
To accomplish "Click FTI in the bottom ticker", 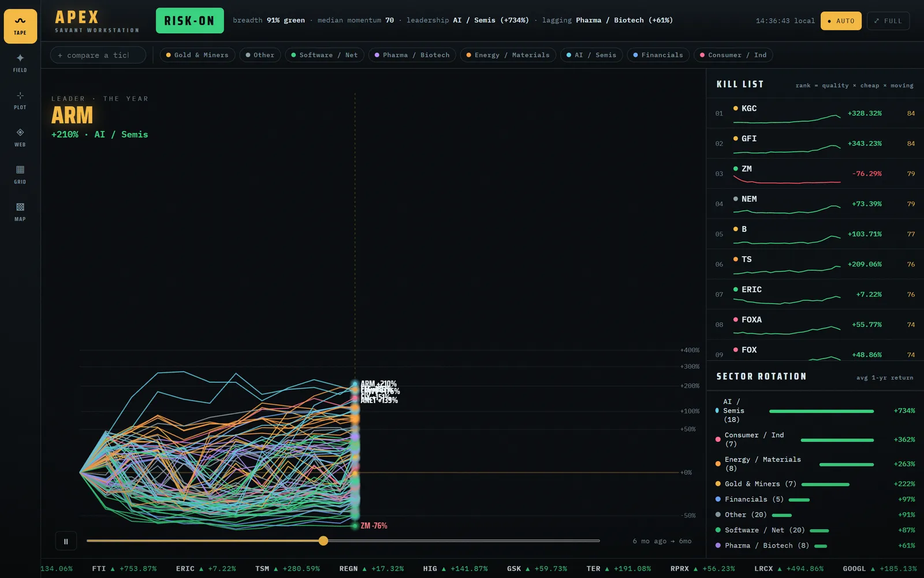I will tap(124, 569).
